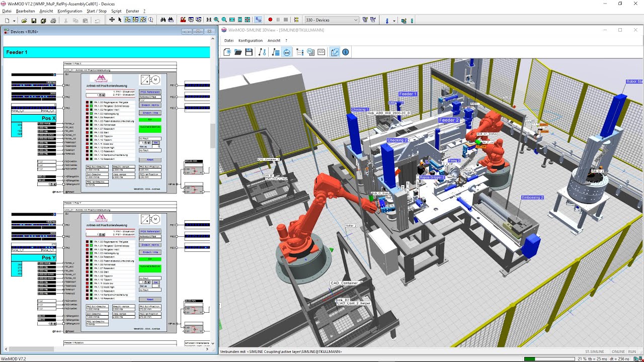Image resolution: width=644 pixels, height=362 pixels.
Task: Click green Automatik-Betrieb button in Feeder 1 Pos X
Action: coord(150,129)
